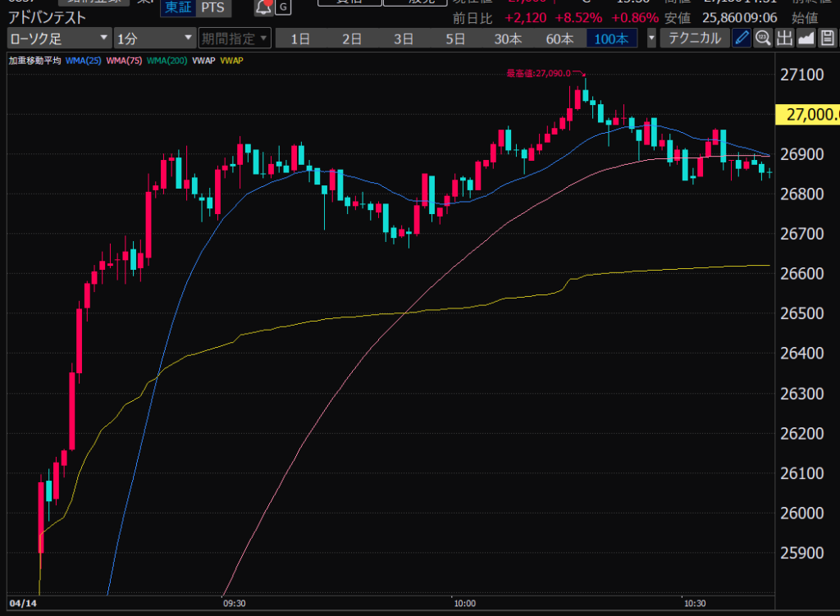This screenshot has width=840, height=616.
Task: Select the 100本 bar count option
Action: click(611, 38)
